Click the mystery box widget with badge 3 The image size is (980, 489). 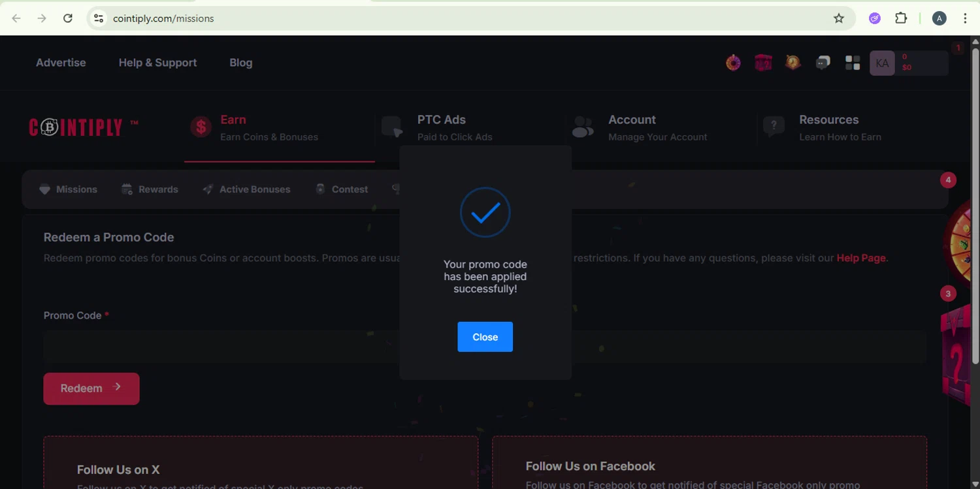955,356
